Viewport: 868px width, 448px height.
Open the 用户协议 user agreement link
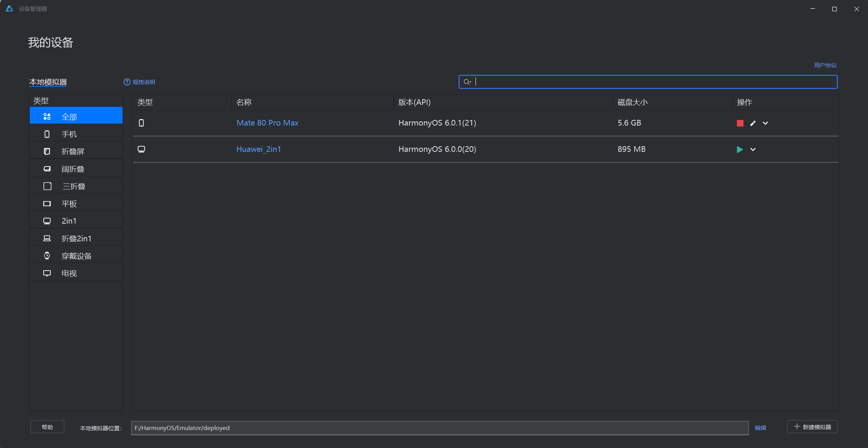tap(825, 65)
